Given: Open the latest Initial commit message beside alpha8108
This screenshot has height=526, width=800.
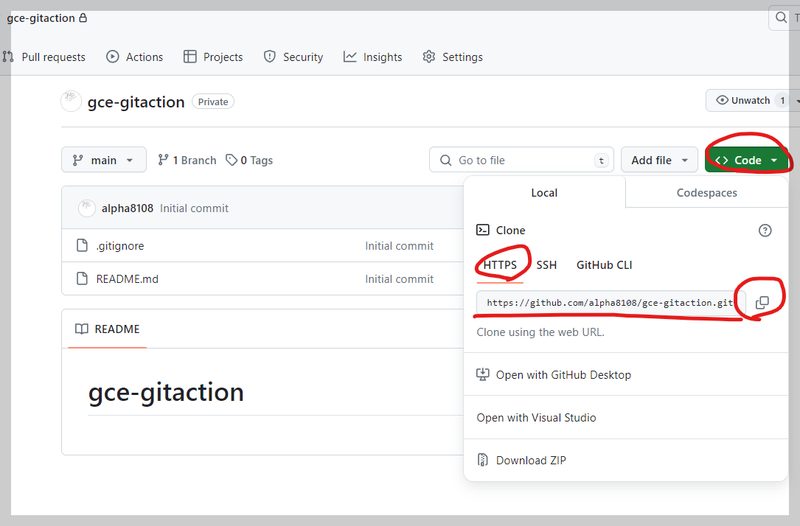Looking at the screenshot, I should click(194, 208).
